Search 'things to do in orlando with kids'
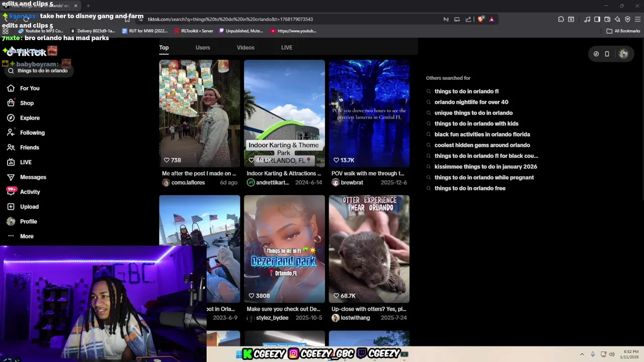644x362 pixels. pyautogui.click(x=476, y=124)
